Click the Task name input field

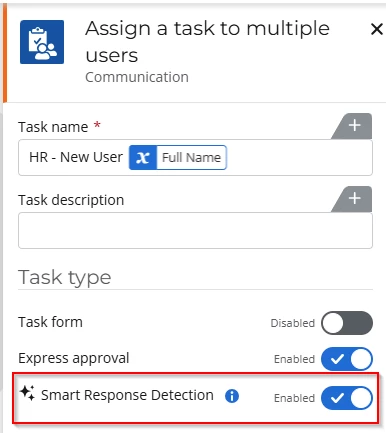195,158
